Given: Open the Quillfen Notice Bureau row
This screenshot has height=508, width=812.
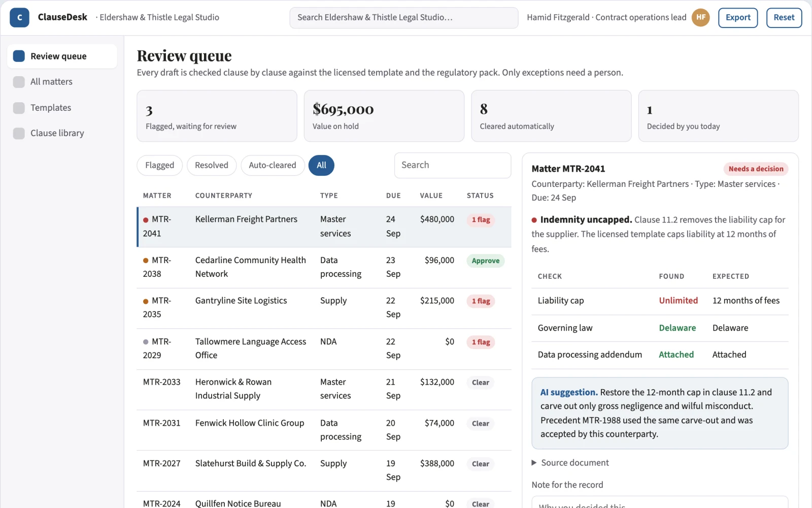Looking at the screenshot, I should tap(324, 500).
